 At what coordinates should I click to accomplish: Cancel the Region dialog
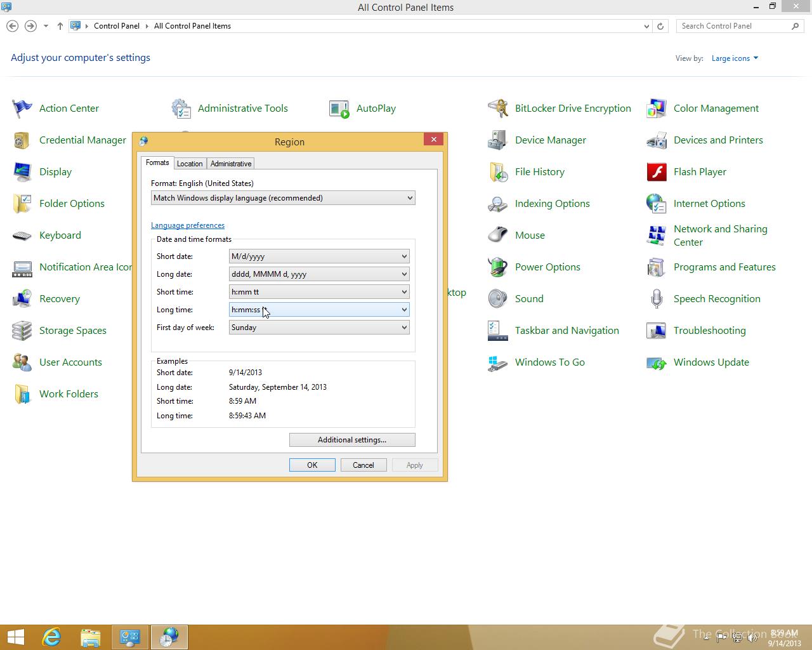pos(363,465)
